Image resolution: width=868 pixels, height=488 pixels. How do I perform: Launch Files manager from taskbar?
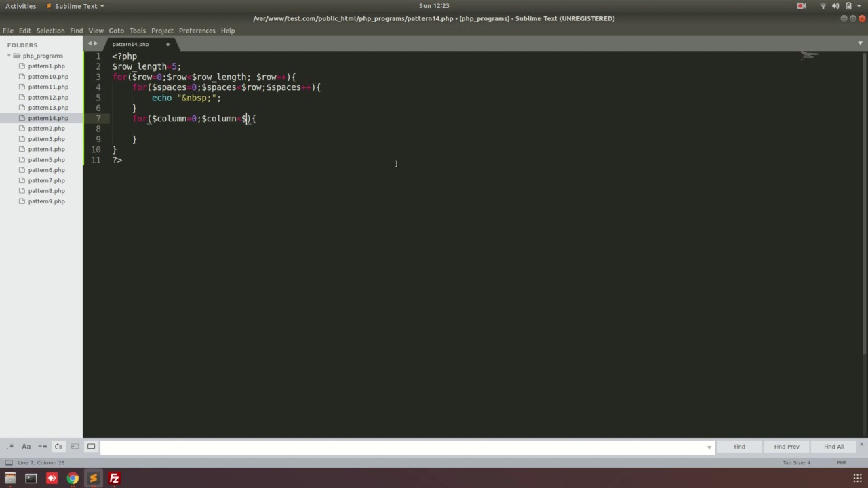click(x=10, y=479)
